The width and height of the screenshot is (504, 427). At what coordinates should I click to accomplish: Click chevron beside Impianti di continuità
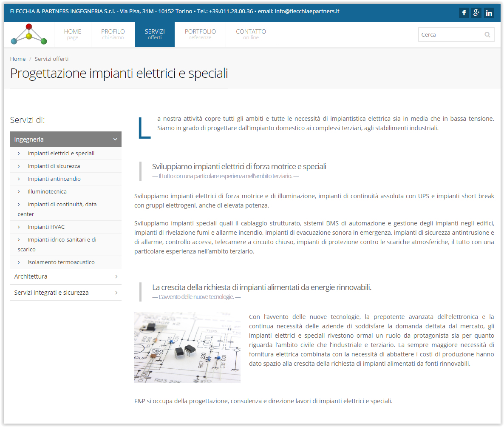tap(19, 205)
